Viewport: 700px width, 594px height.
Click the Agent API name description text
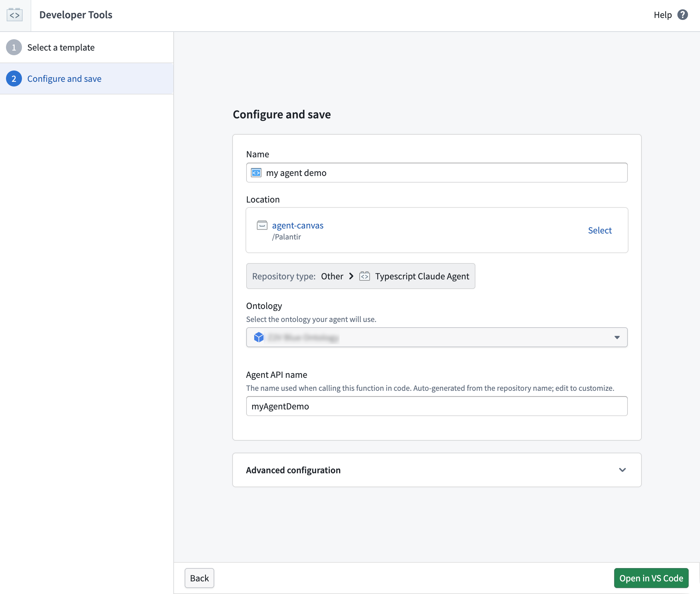click(430, 388)
